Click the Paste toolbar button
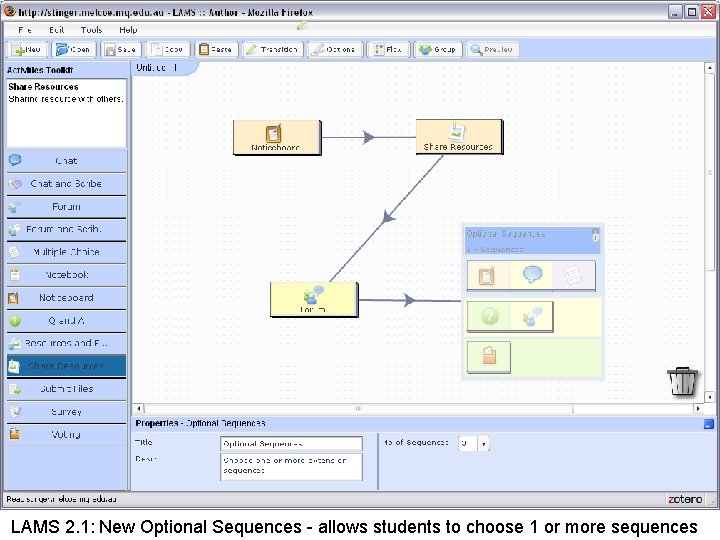This screenshot has height=540, width=720. tap(216, 50)
